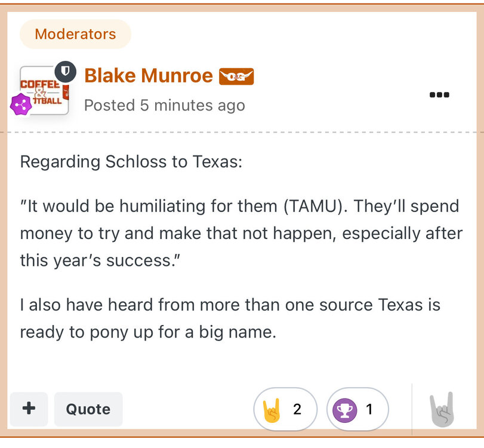This screenshot has height=448, width=484.
Task: Click the 'Regarding Schloss to Texas:' line
Action: click(x=131, y=162)
